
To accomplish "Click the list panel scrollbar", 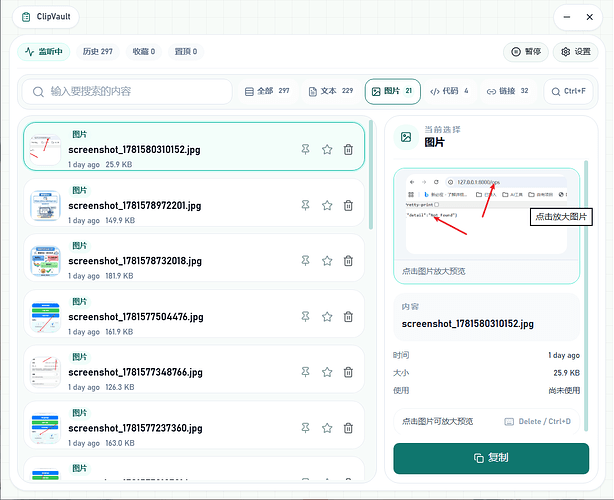I will tap(371, 175).
